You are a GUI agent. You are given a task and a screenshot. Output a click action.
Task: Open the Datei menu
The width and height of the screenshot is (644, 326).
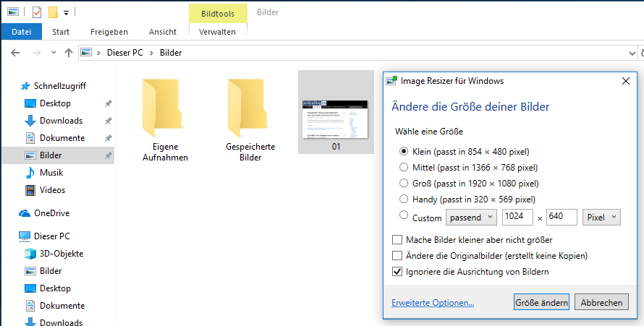pyautogui.click(x=22, y=32)
